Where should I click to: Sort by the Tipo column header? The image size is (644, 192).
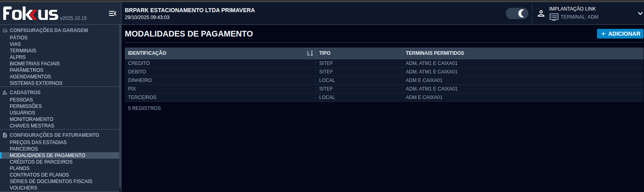click(x=325, y=53)
